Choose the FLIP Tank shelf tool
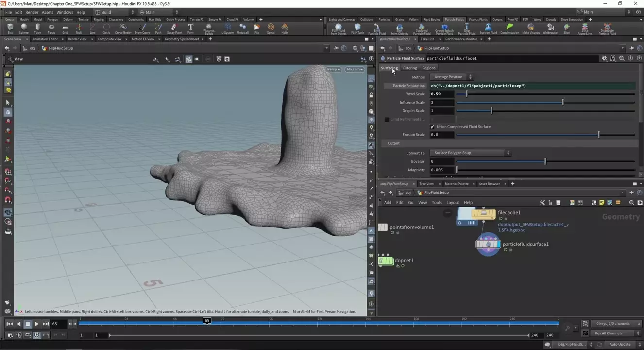The height and width of the screenshot is (350, 644). (357, 29)
